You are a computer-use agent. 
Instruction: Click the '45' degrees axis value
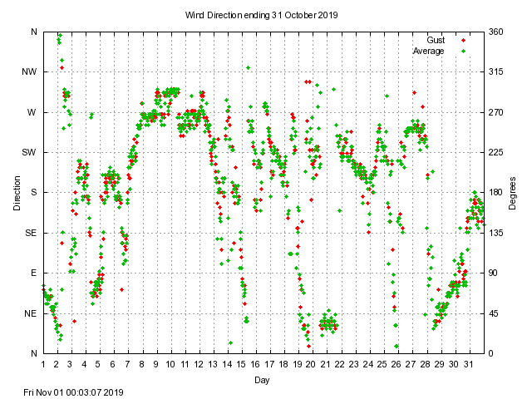pyautogui.click(x=493, y=313)
